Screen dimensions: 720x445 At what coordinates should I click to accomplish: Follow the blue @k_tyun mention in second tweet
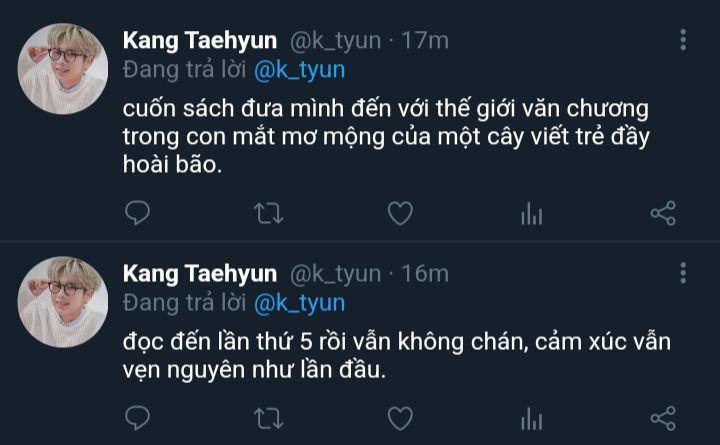tap(299, 304)
